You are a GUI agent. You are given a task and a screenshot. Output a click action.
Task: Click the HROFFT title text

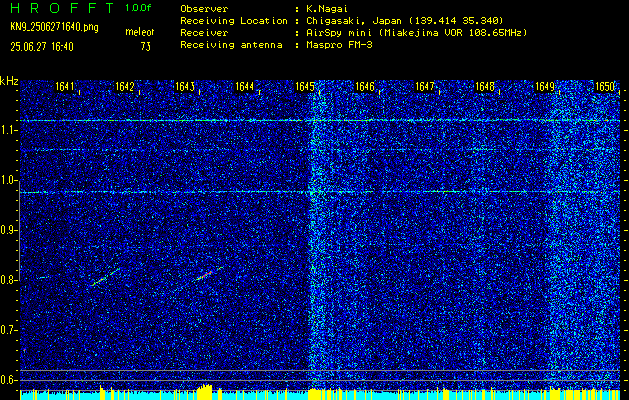[x=62, y=8]
